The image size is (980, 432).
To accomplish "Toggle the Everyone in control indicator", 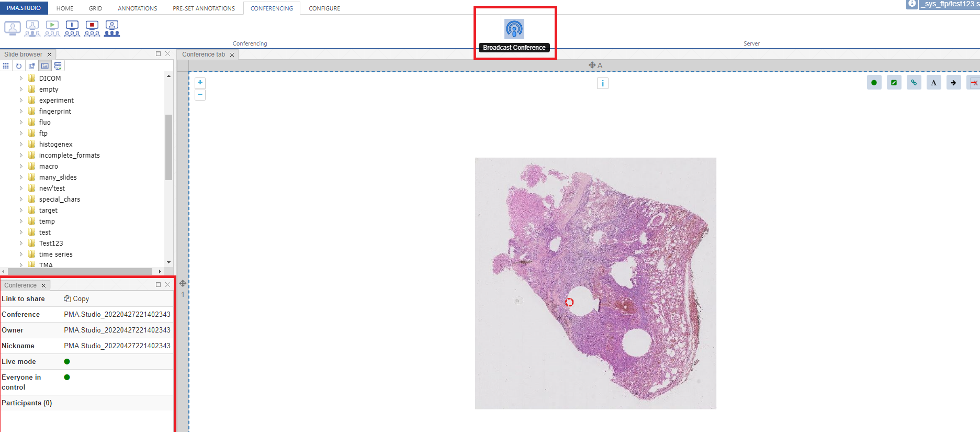I will [x=67, y=378].
